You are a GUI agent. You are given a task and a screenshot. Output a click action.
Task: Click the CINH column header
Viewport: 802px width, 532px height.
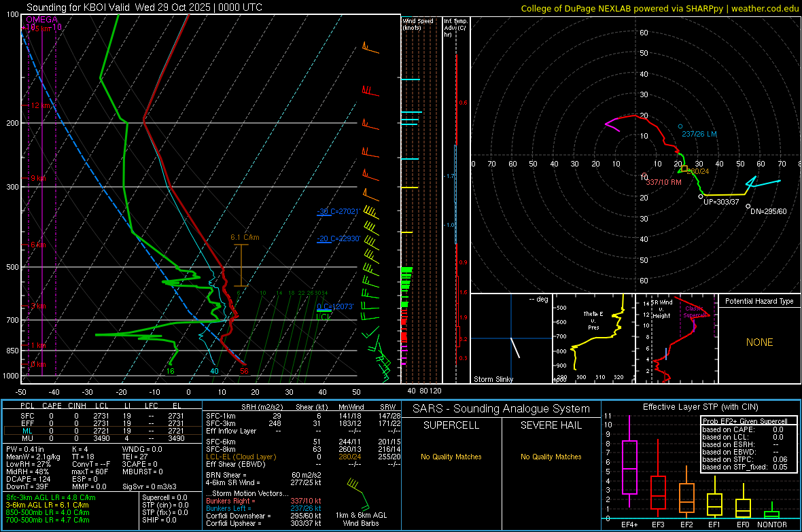coord(77,406)
